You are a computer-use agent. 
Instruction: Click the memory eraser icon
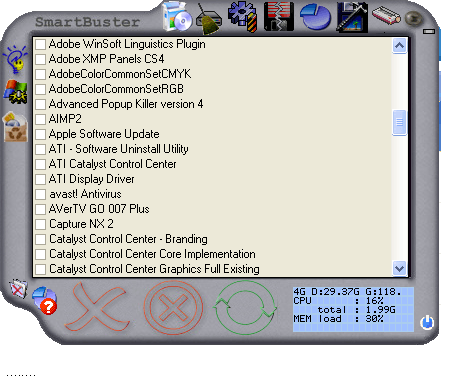click(x=386, y=15)
